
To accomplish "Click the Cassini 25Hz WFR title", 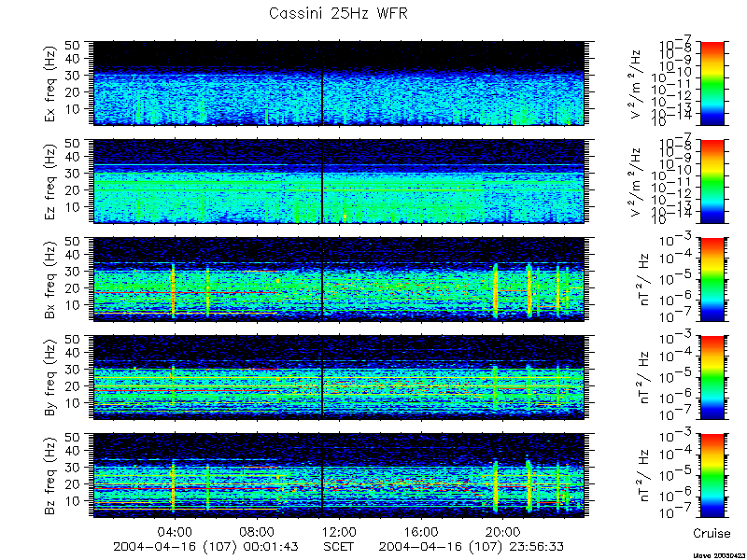I will pyautogui.click(x=338, y=13).
